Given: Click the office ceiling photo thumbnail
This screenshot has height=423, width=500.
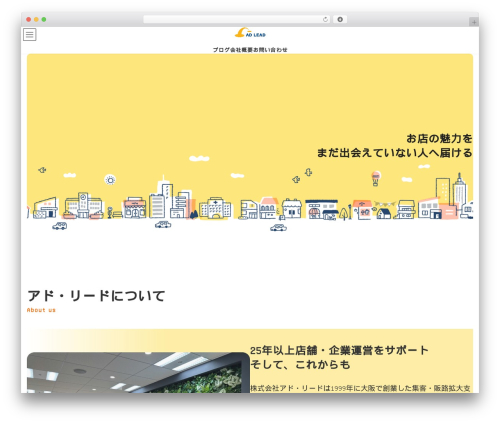Looking at the screenshot, I should point(138,372).
